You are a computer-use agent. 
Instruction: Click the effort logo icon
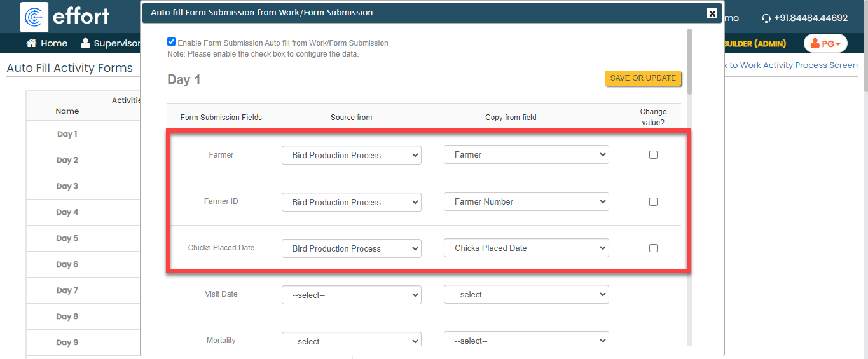coord(34,17)
